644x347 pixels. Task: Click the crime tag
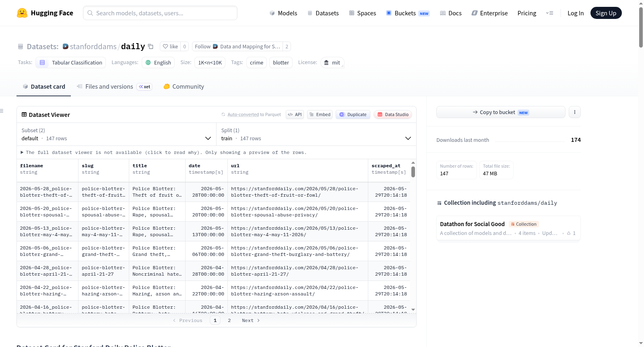click(x=256, y=62)
